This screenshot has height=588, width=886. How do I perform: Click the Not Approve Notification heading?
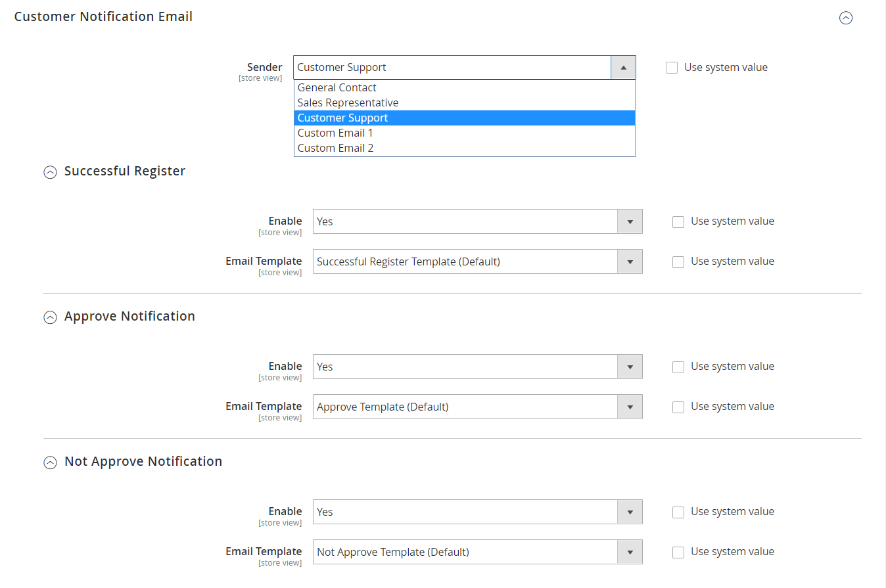(143, 461)
